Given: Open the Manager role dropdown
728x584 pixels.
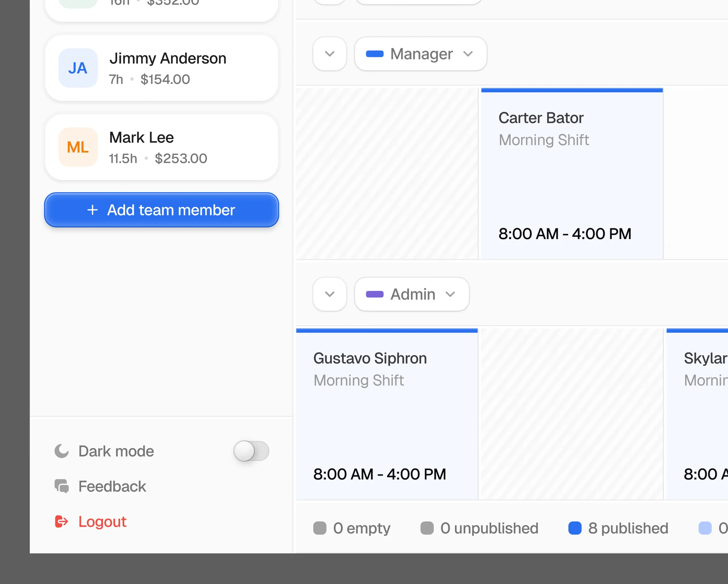Looking at the screenshot, I should coord(421,54).
